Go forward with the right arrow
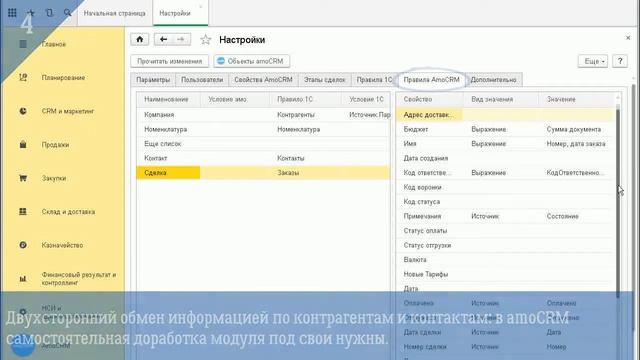 coord(181,39)
